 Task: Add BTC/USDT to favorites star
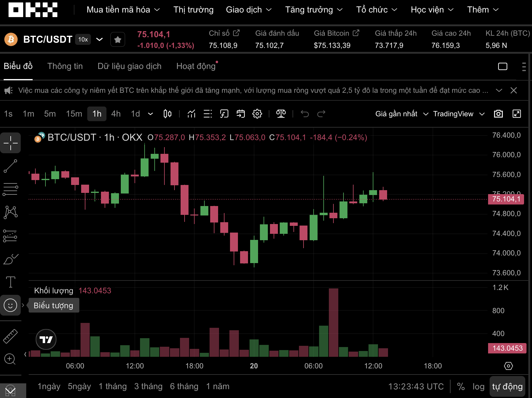click(x=118, y=39)
